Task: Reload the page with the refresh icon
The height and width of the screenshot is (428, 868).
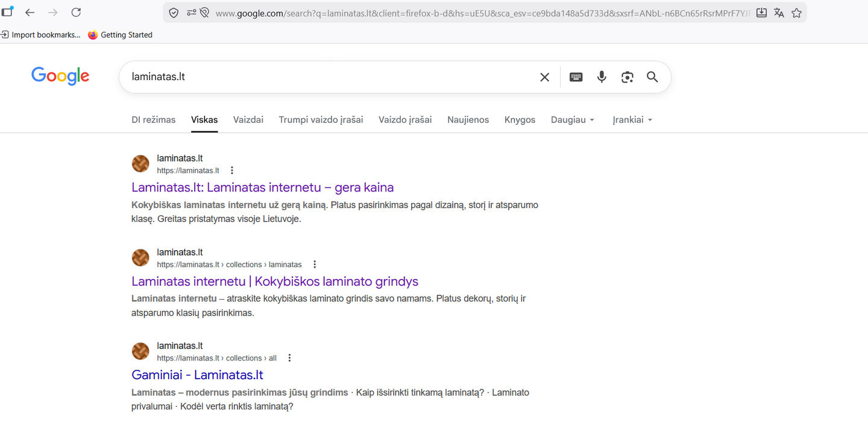Action: [76, 13]
